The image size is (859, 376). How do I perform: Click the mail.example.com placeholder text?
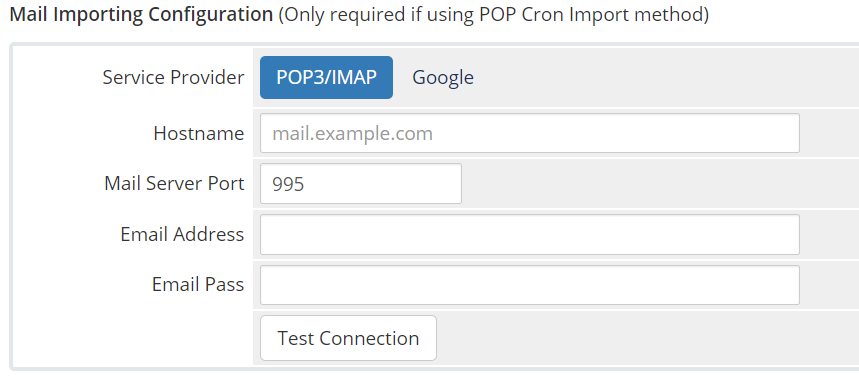click(353, 134)
